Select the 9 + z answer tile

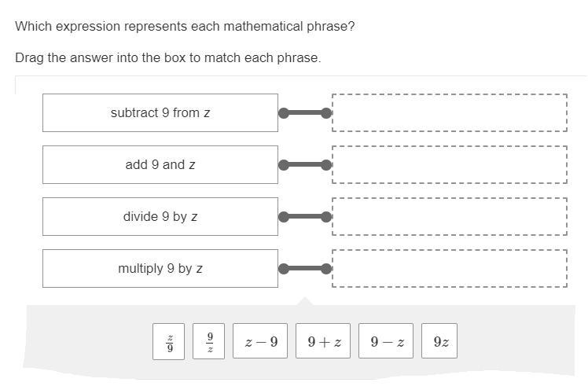323,341
